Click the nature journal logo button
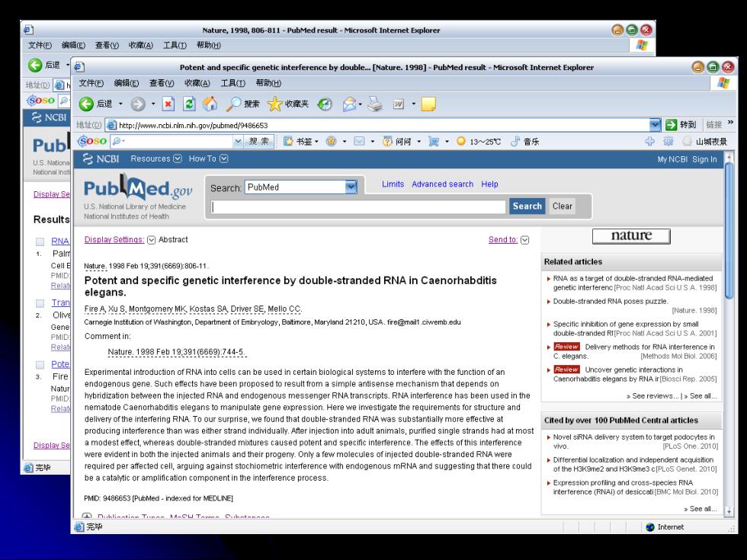Screen dimensions: 747x560 tap(631, 236)
